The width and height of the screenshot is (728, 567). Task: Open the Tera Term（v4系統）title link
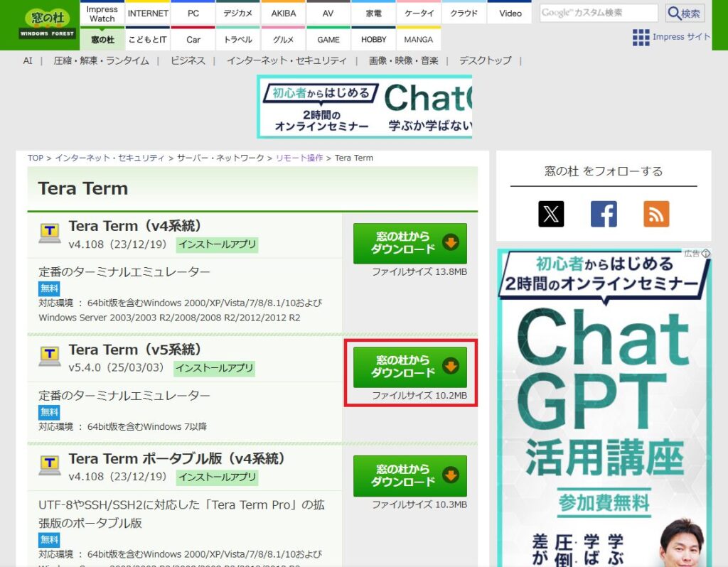(134, 226)
